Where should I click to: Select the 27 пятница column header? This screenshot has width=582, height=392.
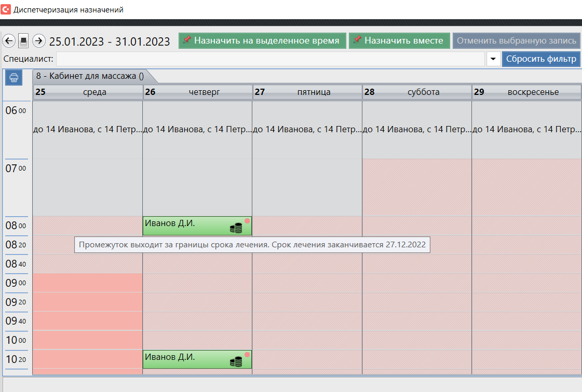click(307, 92)
